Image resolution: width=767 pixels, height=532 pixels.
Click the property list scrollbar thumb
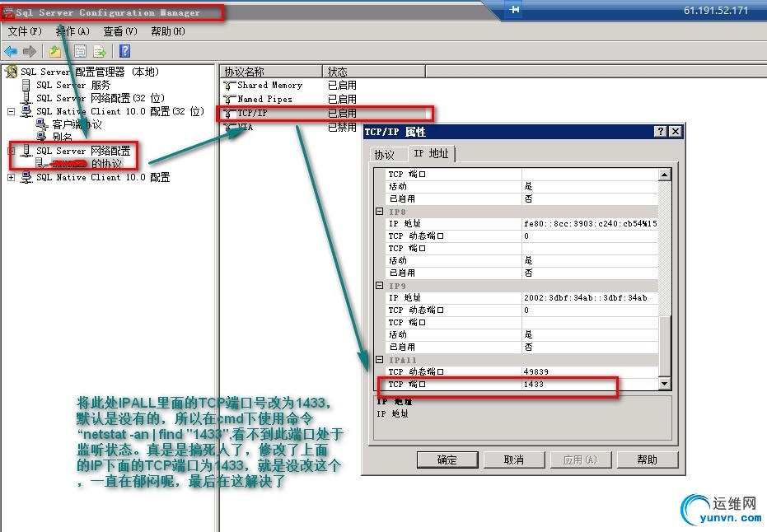[x=664, y=346]
